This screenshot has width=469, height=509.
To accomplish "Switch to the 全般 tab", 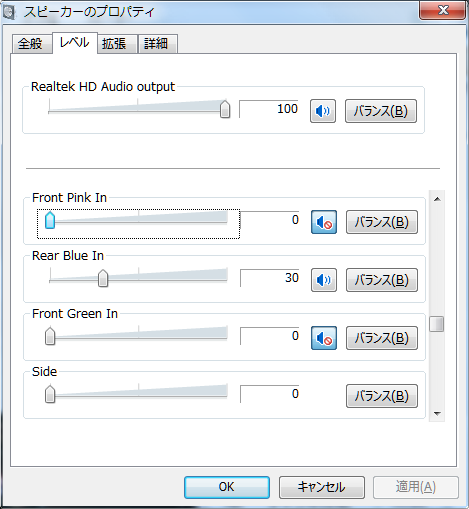I will [x=32, y=44].
